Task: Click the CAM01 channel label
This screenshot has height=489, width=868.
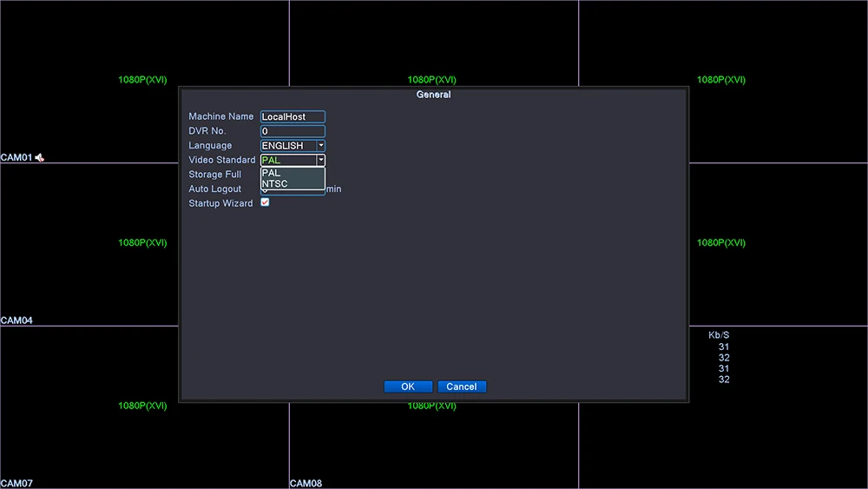Action: pos(16,158)
